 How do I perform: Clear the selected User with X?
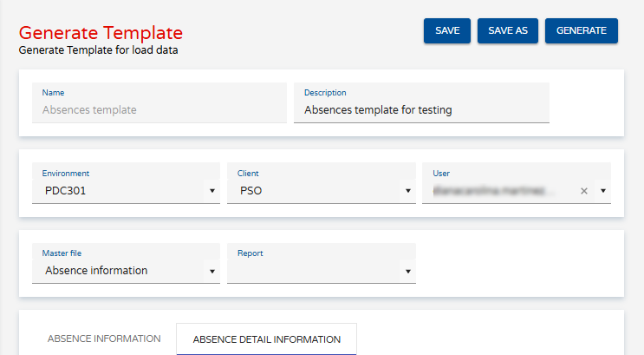coord(584,191)
